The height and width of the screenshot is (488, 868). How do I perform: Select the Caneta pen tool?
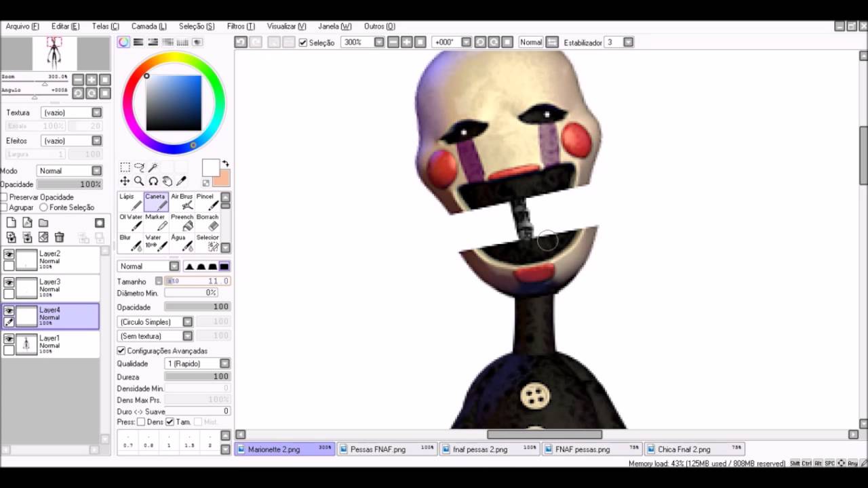click(156, 201)
